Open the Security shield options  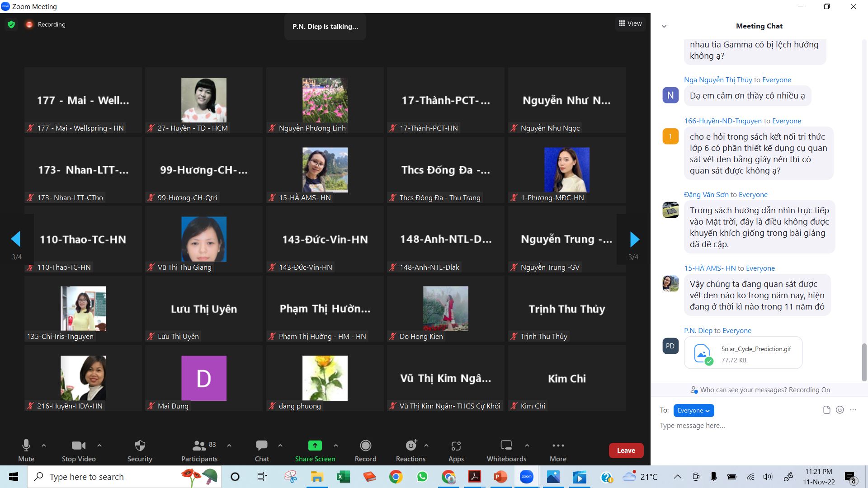(140, 450)
